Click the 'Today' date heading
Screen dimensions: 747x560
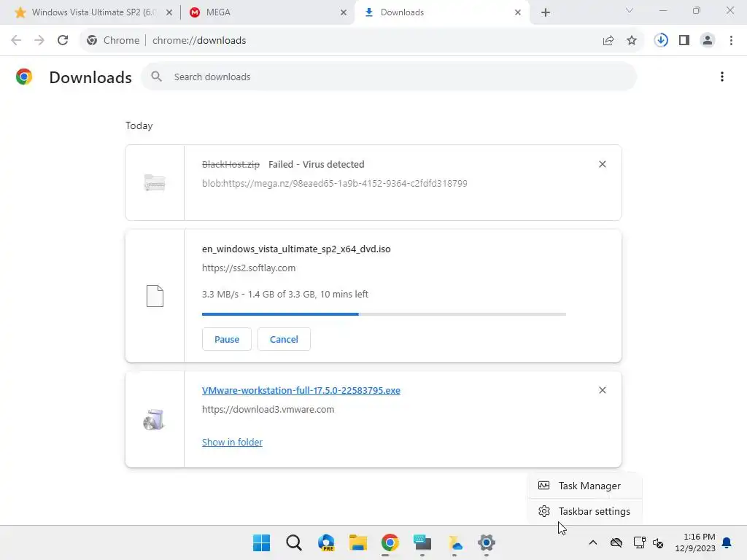(139, 125)
